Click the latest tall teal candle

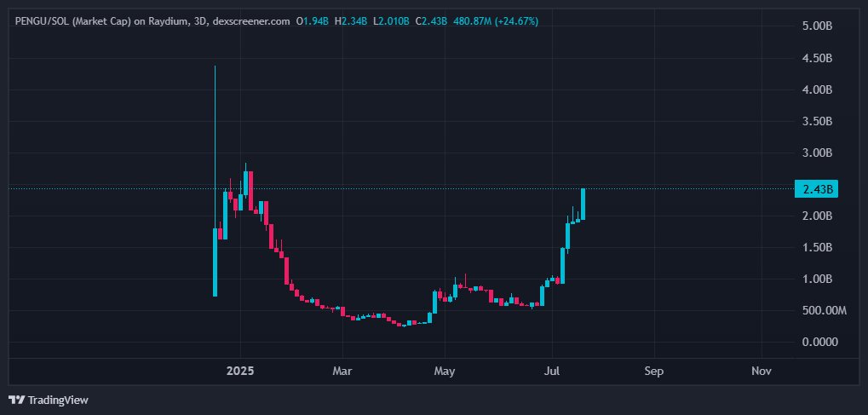click(x=583, y=204)
